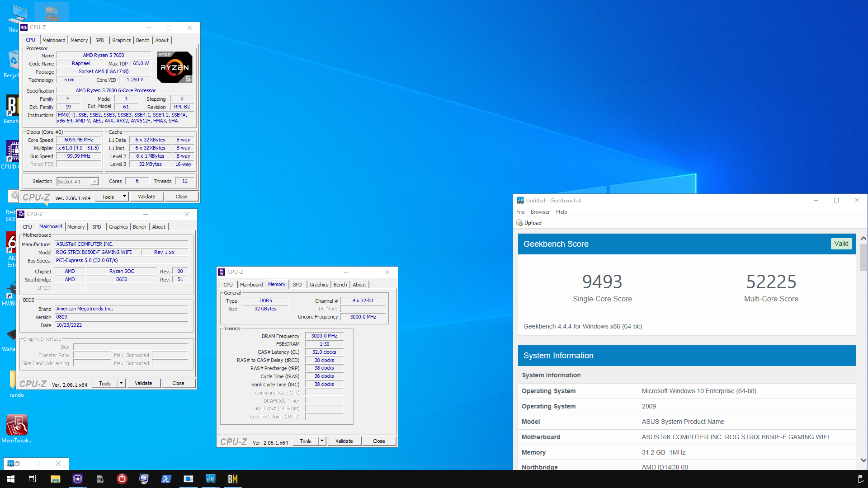
Task: Switch to CPU tab in Memory CPU-Z window
Action: tap(228, 285)
